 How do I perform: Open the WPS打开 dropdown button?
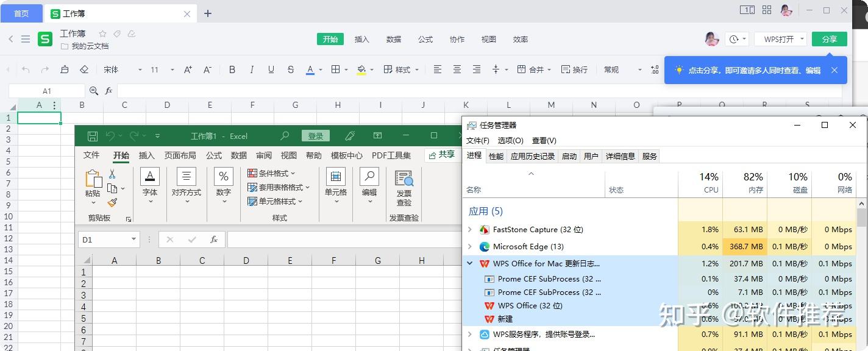781,39
